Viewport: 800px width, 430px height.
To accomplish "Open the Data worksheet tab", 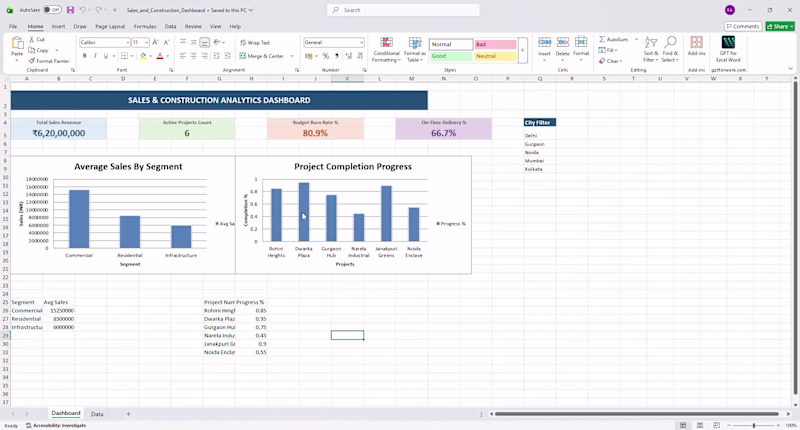I will [x=97, y=414].
